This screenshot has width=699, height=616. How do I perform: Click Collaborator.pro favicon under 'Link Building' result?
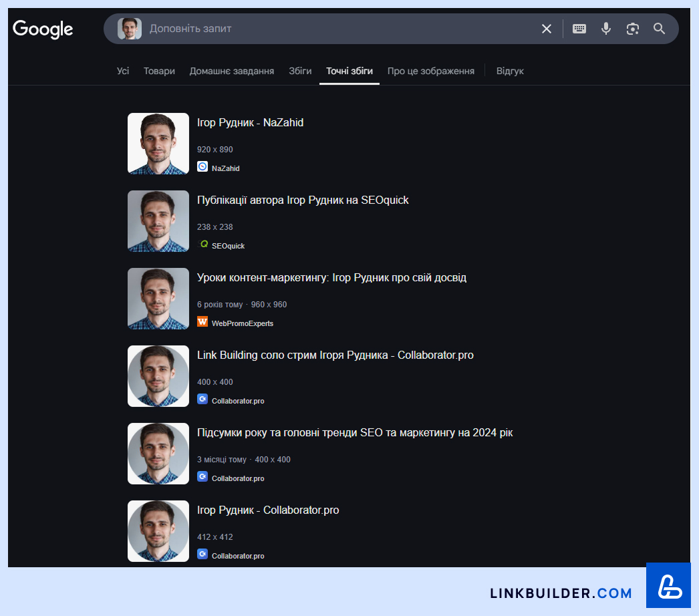click(x=202, y=400)
